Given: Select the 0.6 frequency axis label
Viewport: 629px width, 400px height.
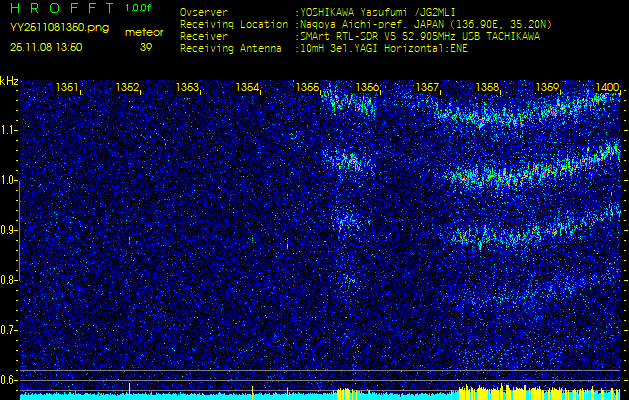Looking at the screenshot, I should 9,379.
